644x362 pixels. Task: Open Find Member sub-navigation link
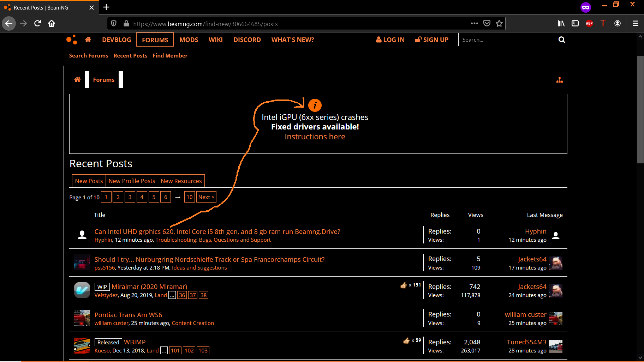(x=170, y=56)
